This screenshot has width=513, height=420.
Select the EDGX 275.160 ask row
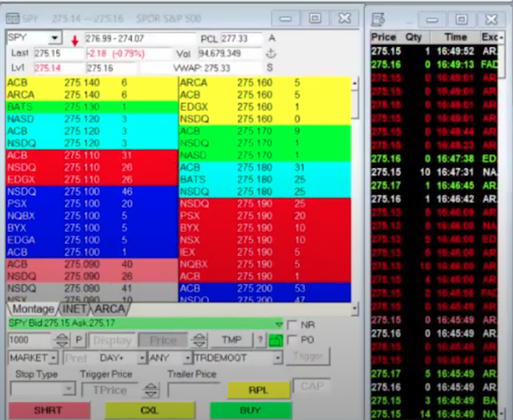(x=264, y=107)
